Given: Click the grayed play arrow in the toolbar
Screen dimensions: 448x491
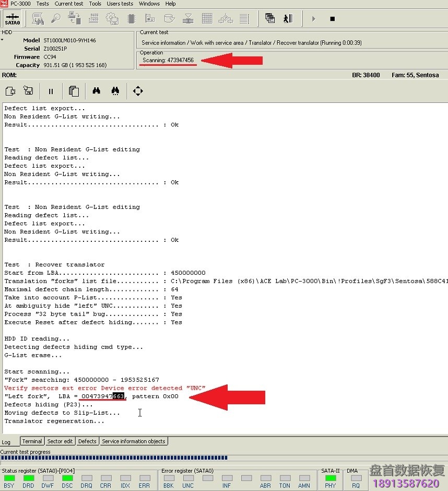Looking at the screenshot, I should pyautogui.click(x=313, y=19).
